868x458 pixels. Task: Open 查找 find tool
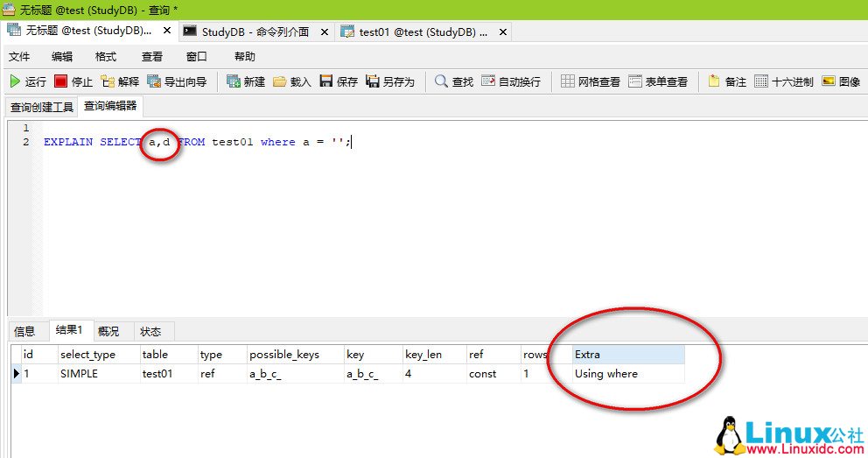(x=454, y=82)
